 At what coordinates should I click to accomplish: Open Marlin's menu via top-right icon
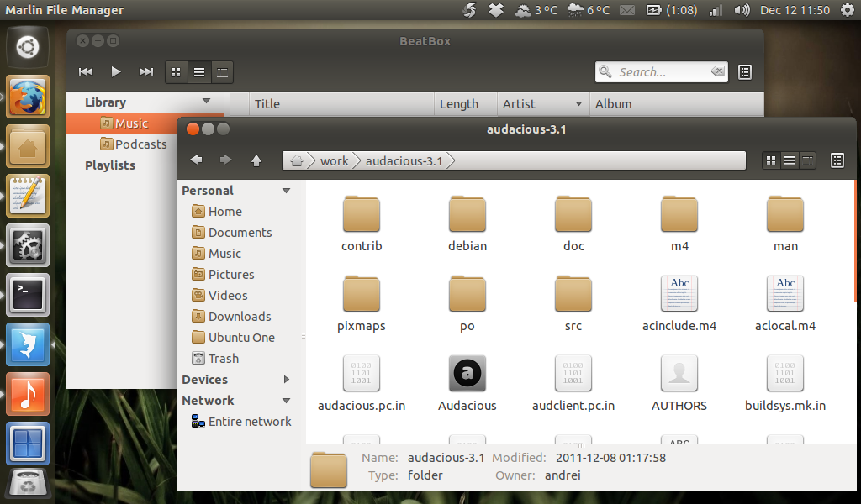click(x=837, y=160)
